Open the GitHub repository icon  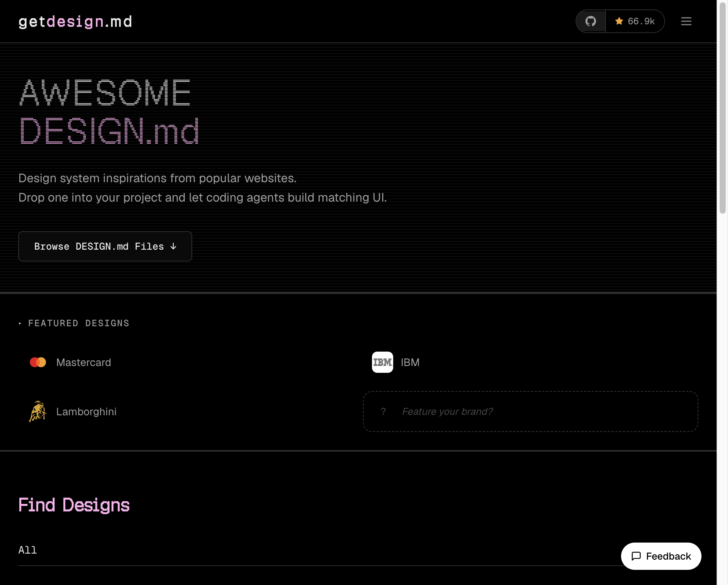point(590,21)
